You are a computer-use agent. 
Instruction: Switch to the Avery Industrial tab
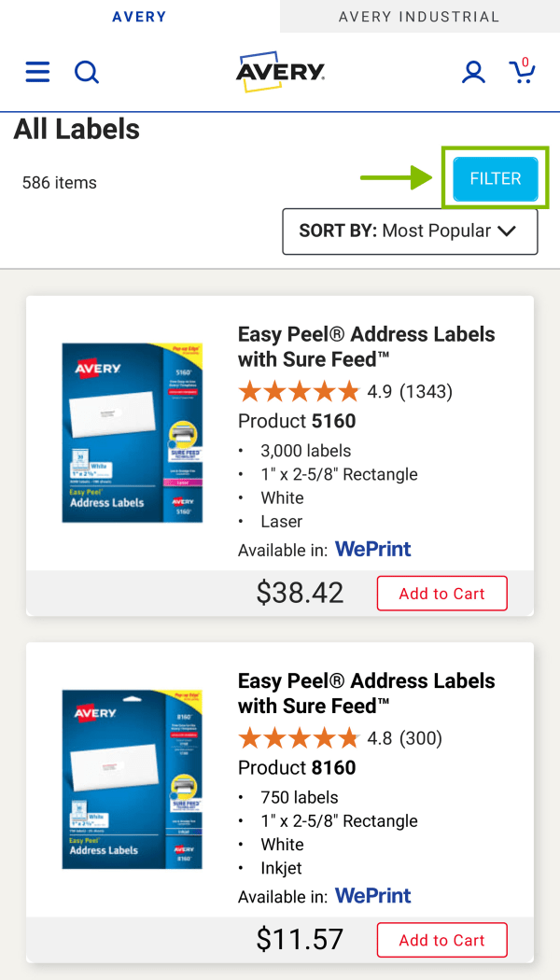[x=419, y=17]
